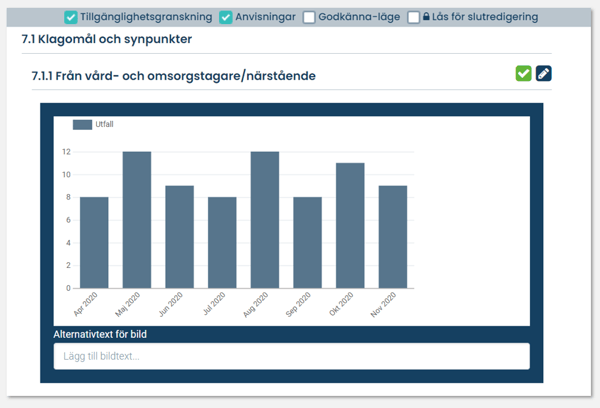Click the Sep 2020 chart bar
The width and height of the screenshot is (600, 408).
pos(307,242)
